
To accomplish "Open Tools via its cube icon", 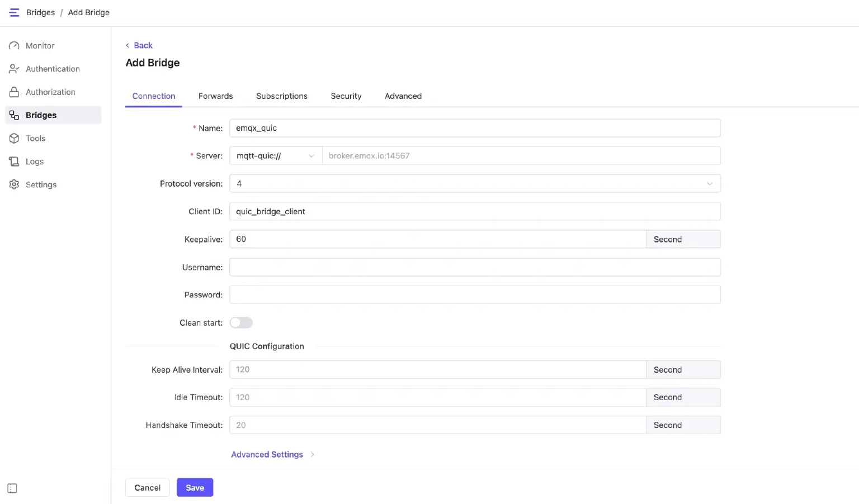I will tap(14, 139).
